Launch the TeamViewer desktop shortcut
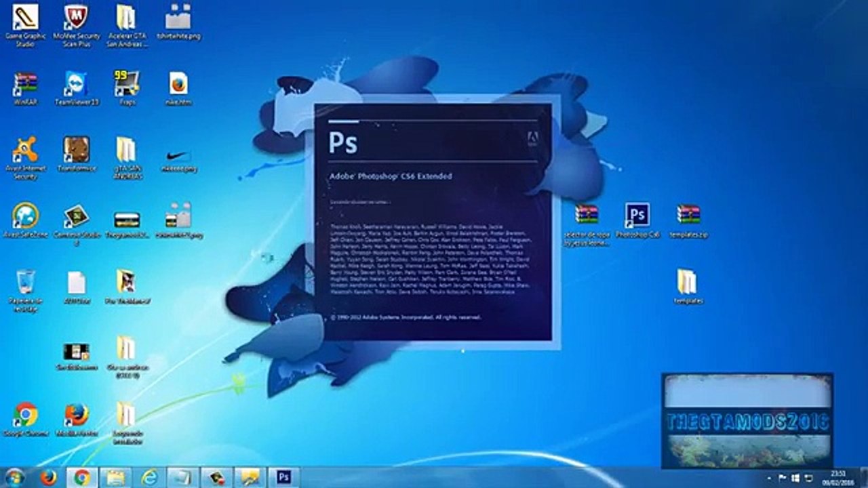 point(76,89)
